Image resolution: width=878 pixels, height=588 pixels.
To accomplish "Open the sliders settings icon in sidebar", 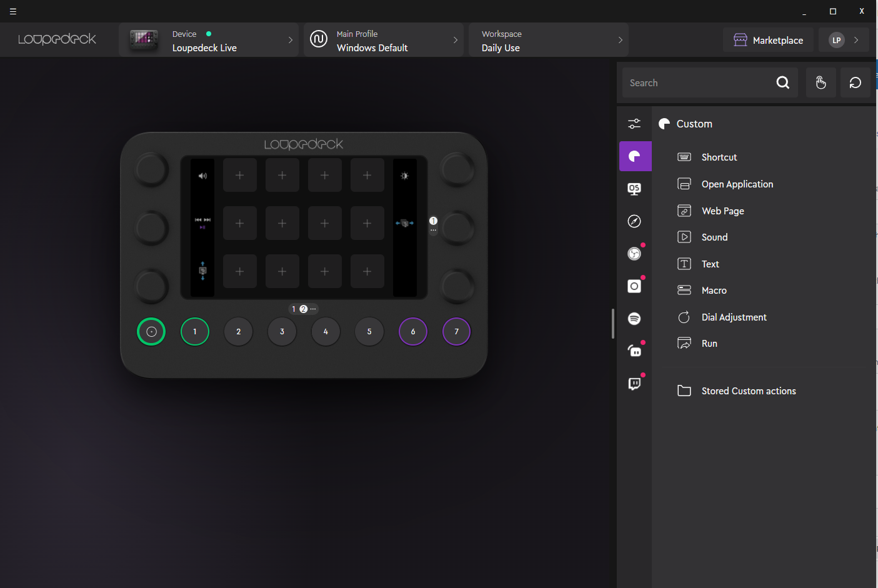I will click(x=634, y=124).
